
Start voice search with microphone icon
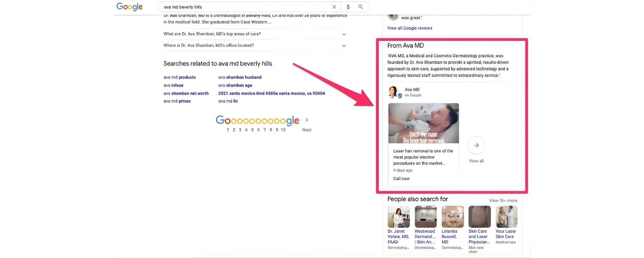(348, 7)
